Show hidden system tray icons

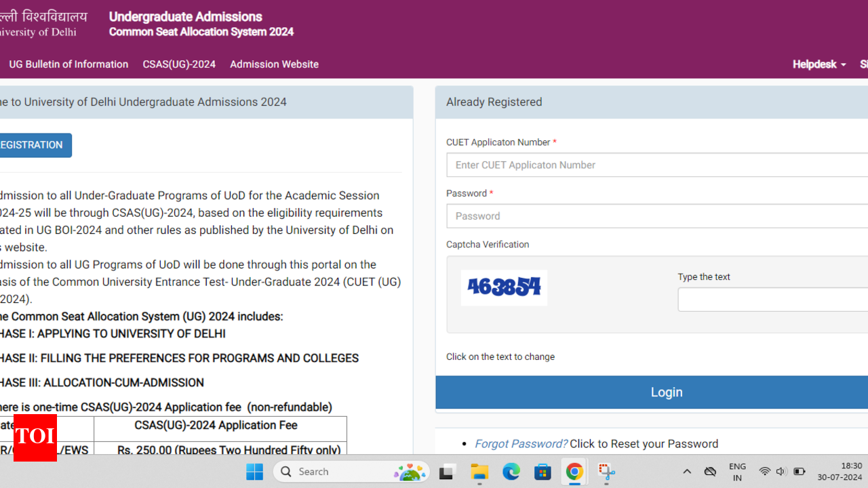point(687,472)
